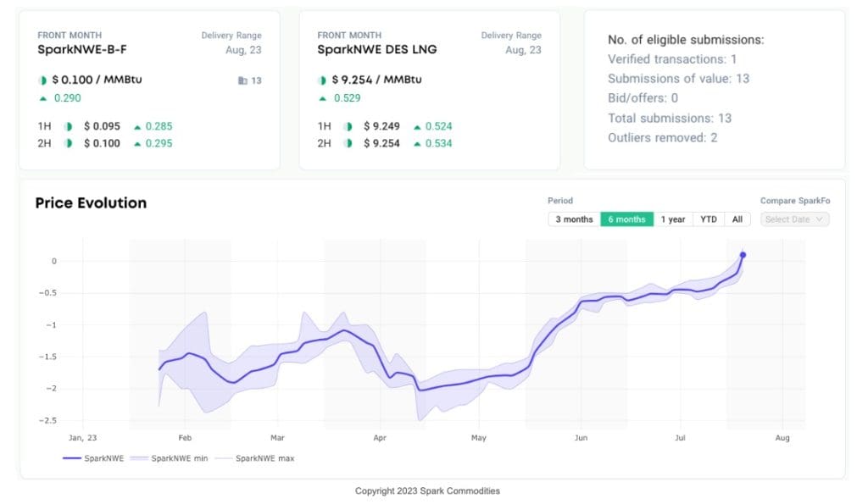
Task: Click the -2.5 y-axis label
Action: coord(47,420)
